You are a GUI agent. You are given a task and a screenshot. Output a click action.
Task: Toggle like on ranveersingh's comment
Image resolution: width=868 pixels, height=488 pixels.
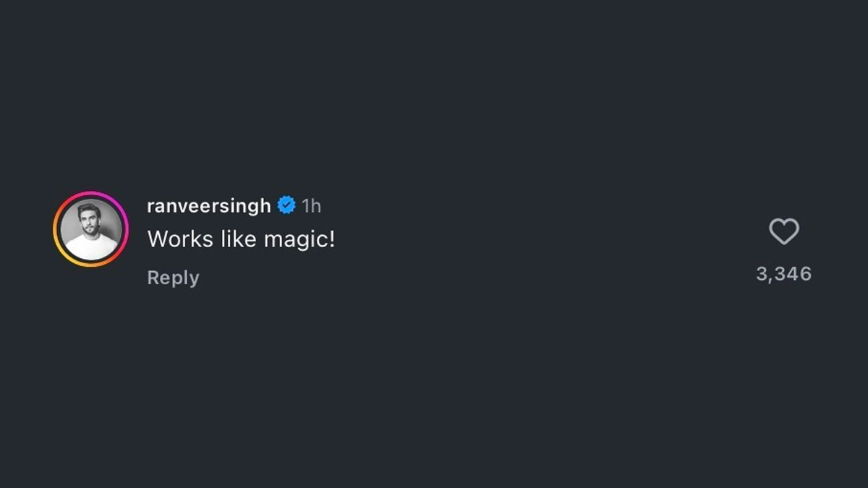pos(783,231)
